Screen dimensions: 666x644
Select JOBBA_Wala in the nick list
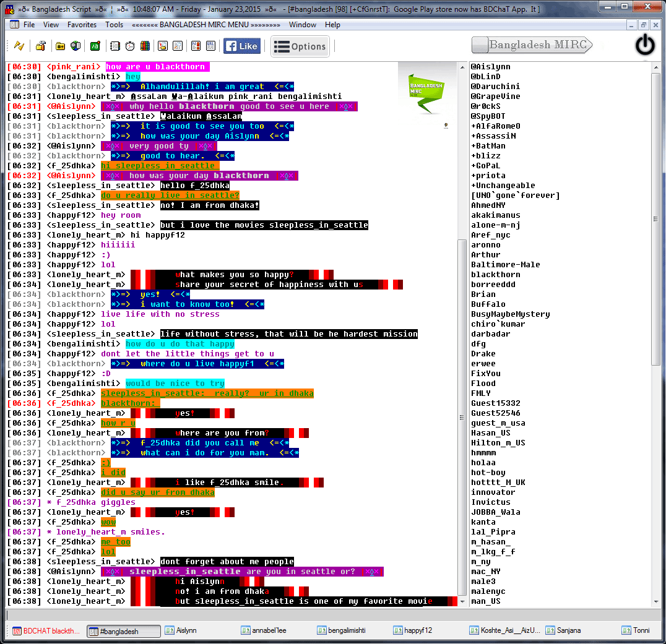tap(495, 512)
